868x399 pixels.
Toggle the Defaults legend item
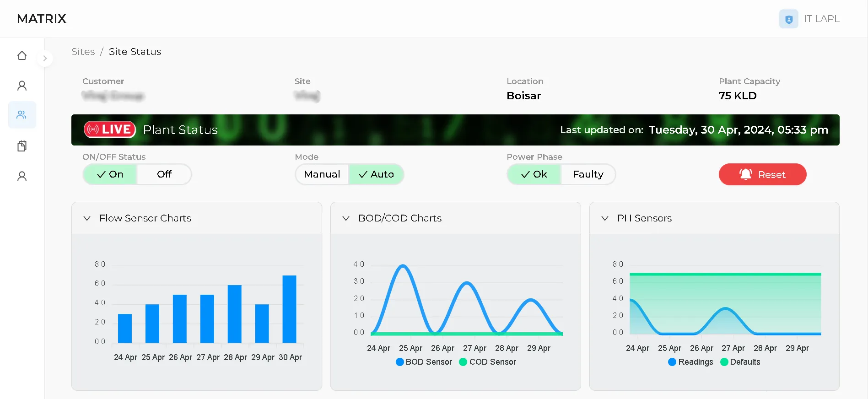pos(740,362)
